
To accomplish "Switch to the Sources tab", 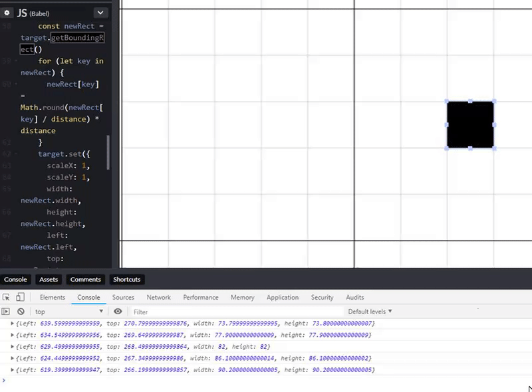I will click(x=123, y=298).
